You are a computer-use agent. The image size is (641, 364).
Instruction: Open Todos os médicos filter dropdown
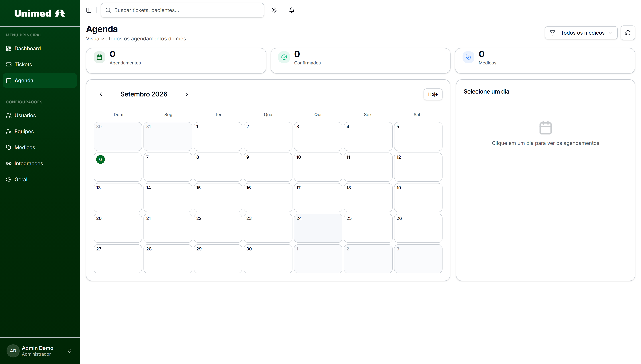(581, 33)
